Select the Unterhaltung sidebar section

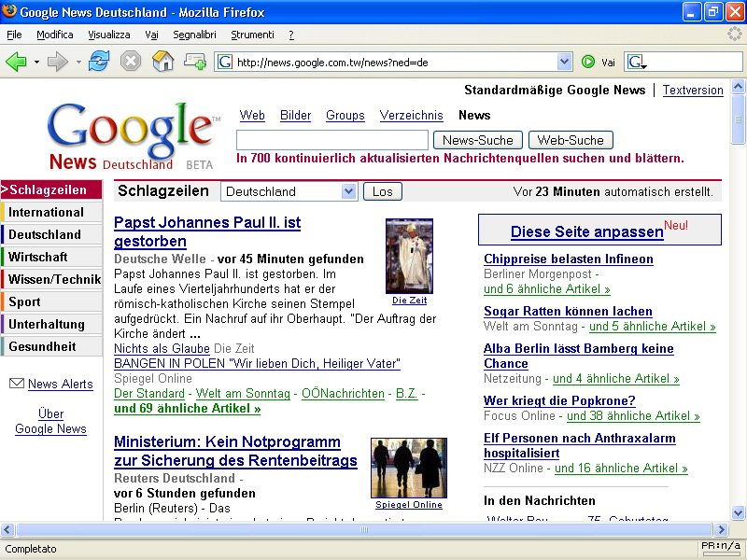(51, 324)
